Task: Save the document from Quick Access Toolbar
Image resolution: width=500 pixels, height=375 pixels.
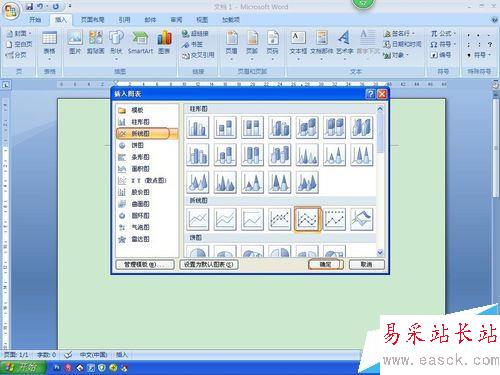Action: click(x=29, y=6)
